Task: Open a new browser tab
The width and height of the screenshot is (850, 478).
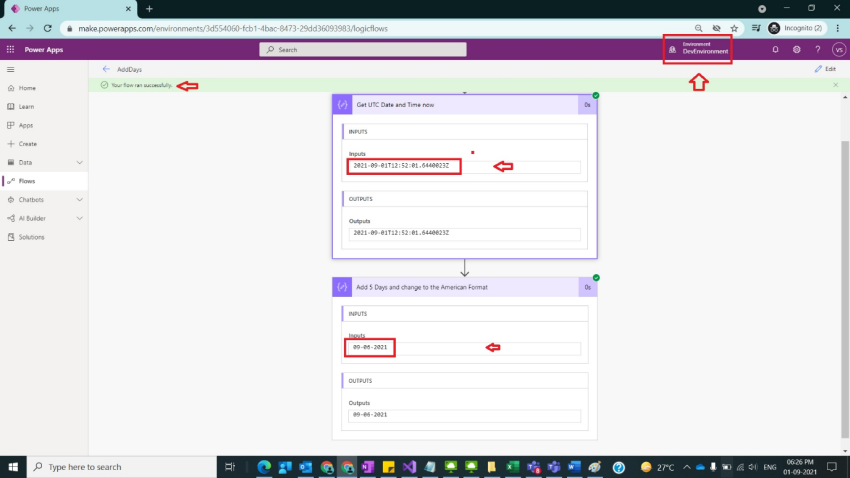Action: click(x=149, y=9)
